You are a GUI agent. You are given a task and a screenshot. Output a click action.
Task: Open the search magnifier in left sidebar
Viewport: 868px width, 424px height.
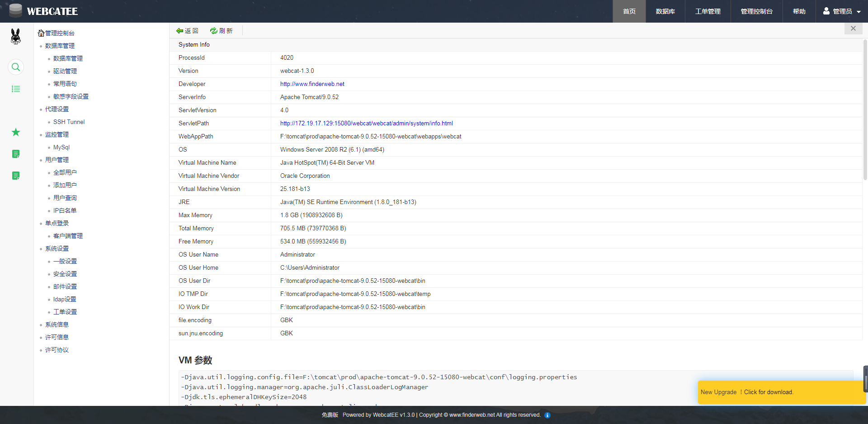[x=16, y=67]
